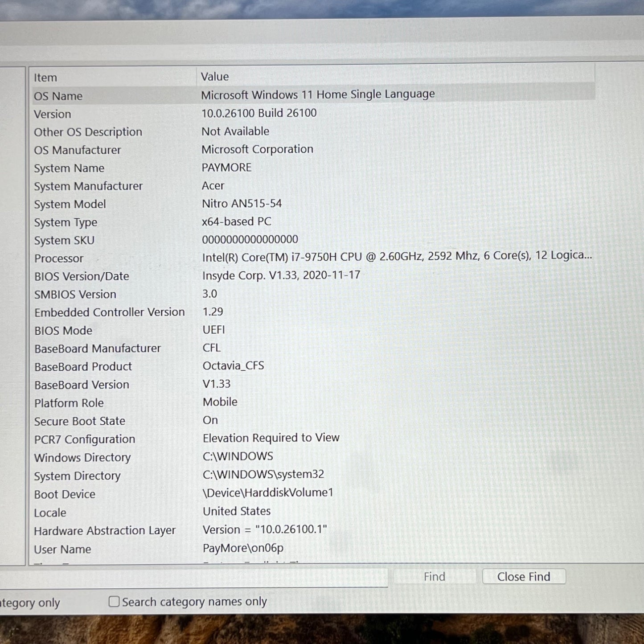Click the C:\WINDOWS value
This screenshot has height=644, width=644.
[x=238, y=456]
